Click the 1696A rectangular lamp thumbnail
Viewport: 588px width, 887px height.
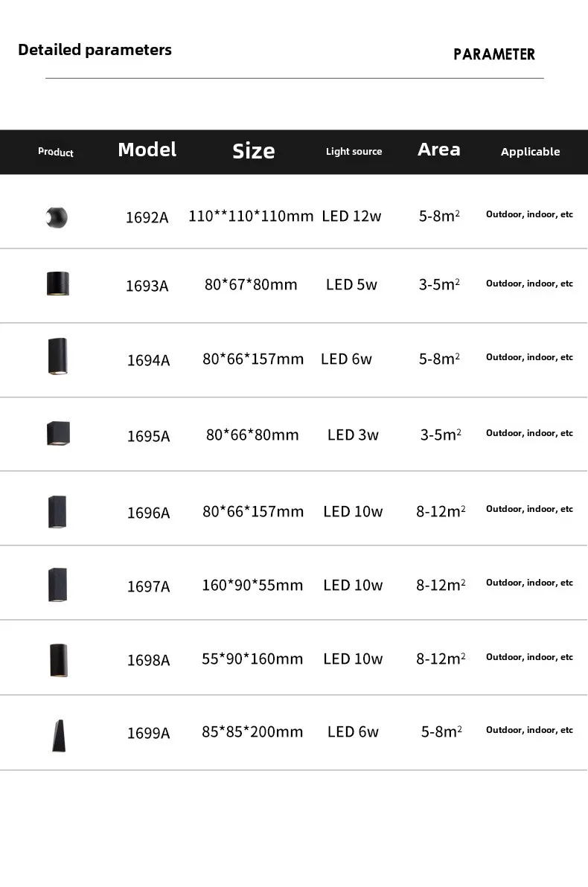click(x=57, y=512)
